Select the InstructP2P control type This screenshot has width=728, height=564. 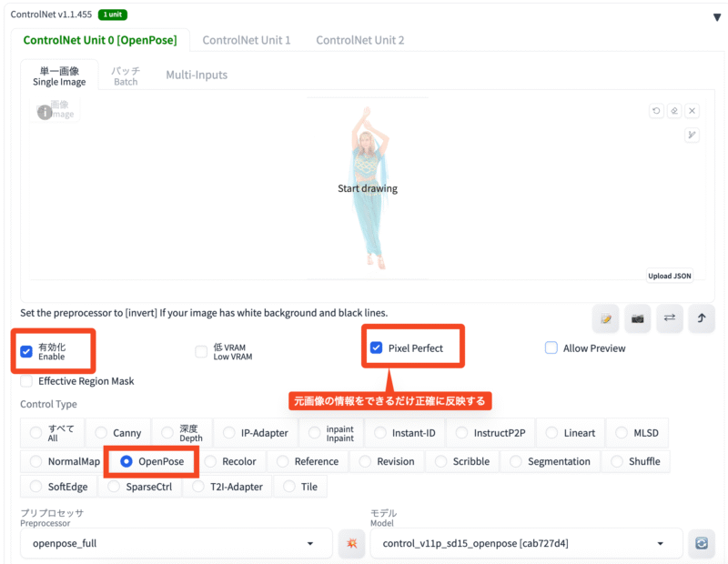coord(490,433)
